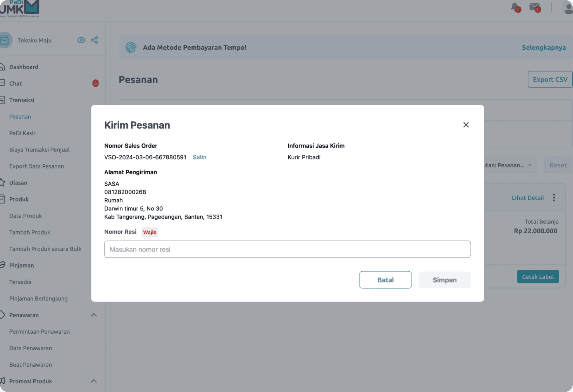
Task: Collapse the Penawaran menu section
Action: click(x=94, y=315)
